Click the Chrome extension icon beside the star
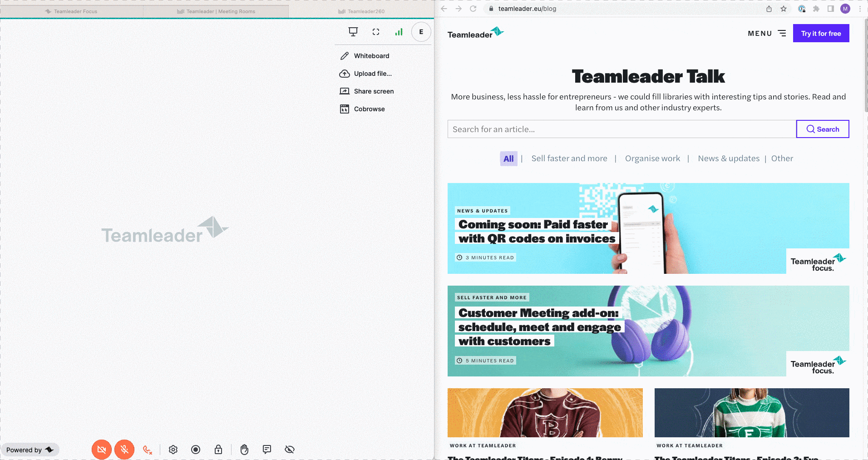Viewport: 868px width, 460px height. [802, 9]
